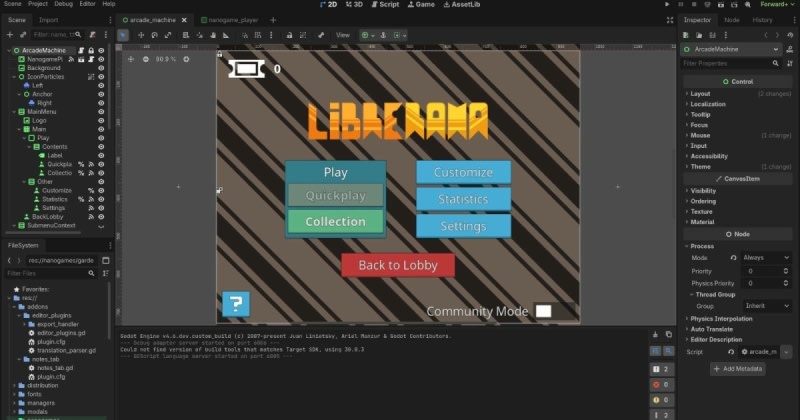The width and height of the screenshot is (800, 420).
Task: Click the Move Mode tool icon
Action: [142, 35]
